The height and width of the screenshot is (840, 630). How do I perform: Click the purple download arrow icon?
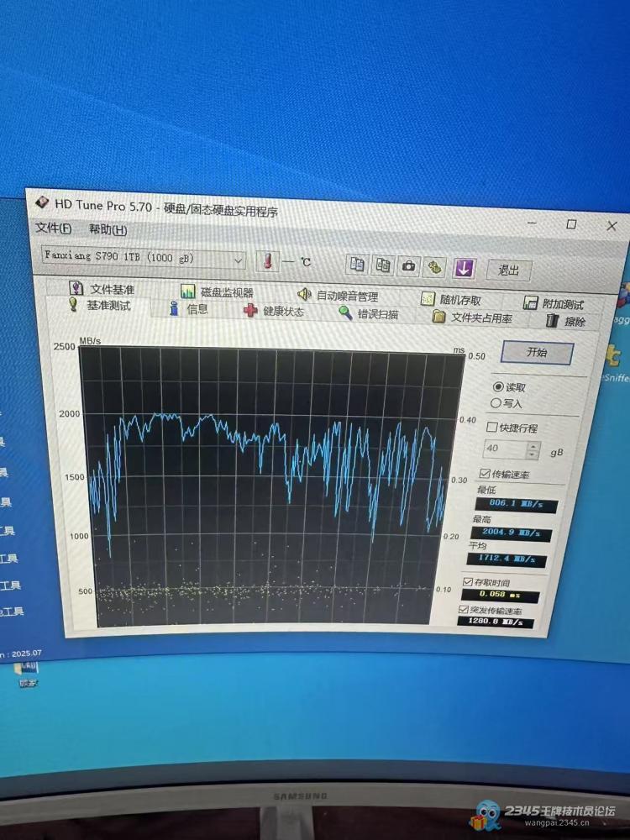tap(465, 268)
